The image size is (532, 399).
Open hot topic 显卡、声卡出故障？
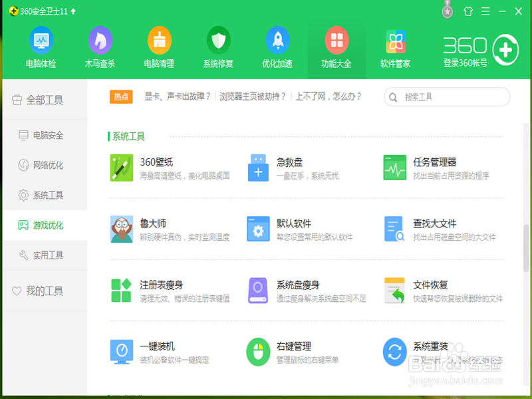(178, 96)
